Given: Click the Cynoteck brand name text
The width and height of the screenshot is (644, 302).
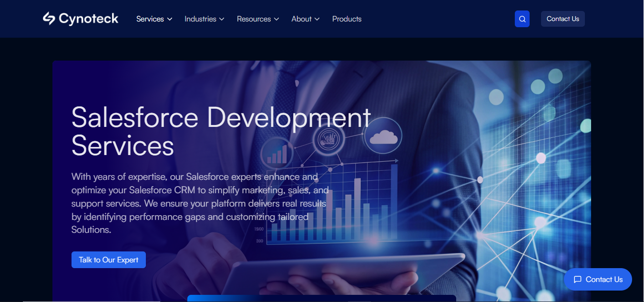Looking at the screenshot, I should (89, 19).
